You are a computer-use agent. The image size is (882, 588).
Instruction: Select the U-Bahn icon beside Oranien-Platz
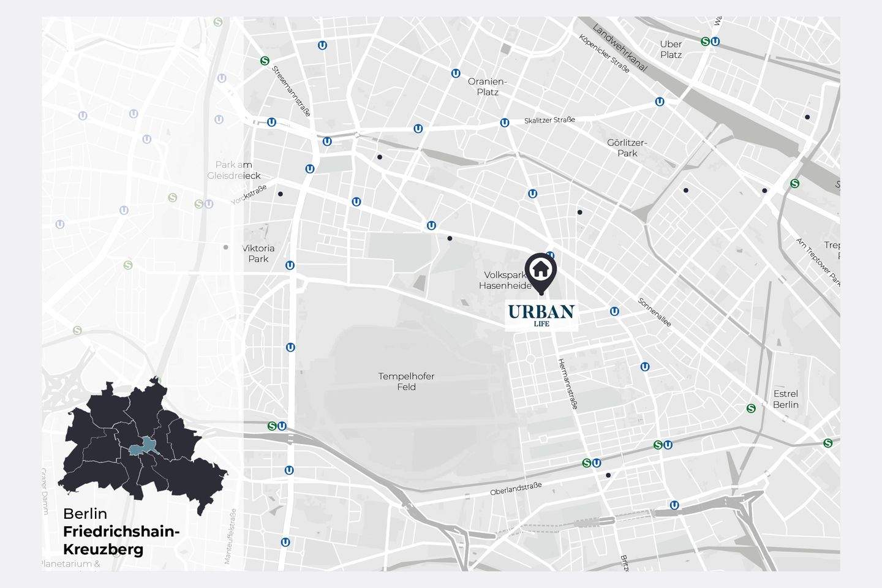click(x=456, y=73)
